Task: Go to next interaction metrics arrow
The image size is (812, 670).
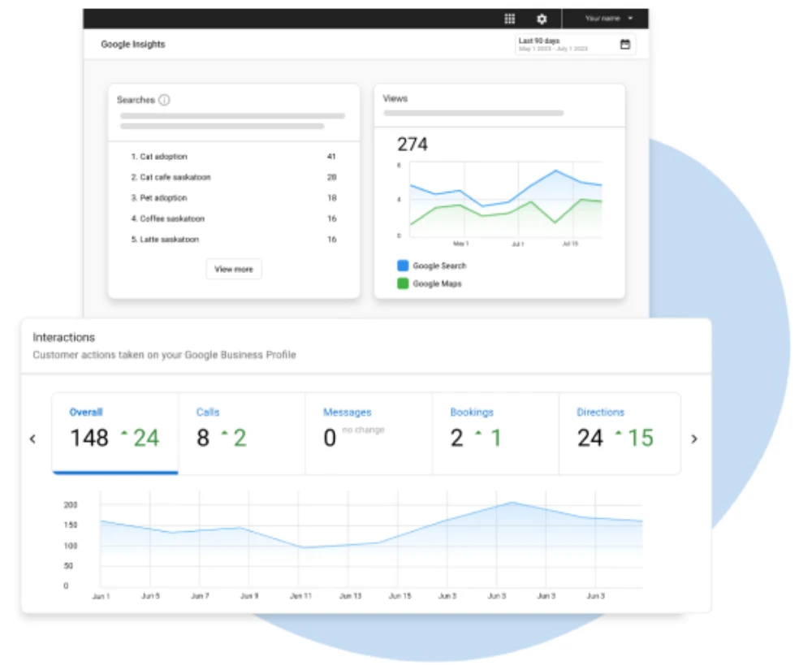Action: [x=694, y=439]
